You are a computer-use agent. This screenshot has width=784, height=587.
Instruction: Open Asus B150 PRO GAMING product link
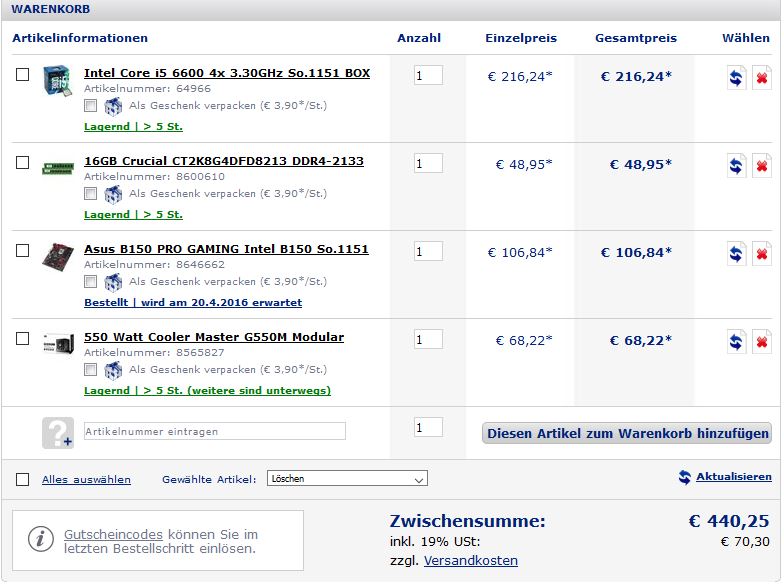pos(226,249)
